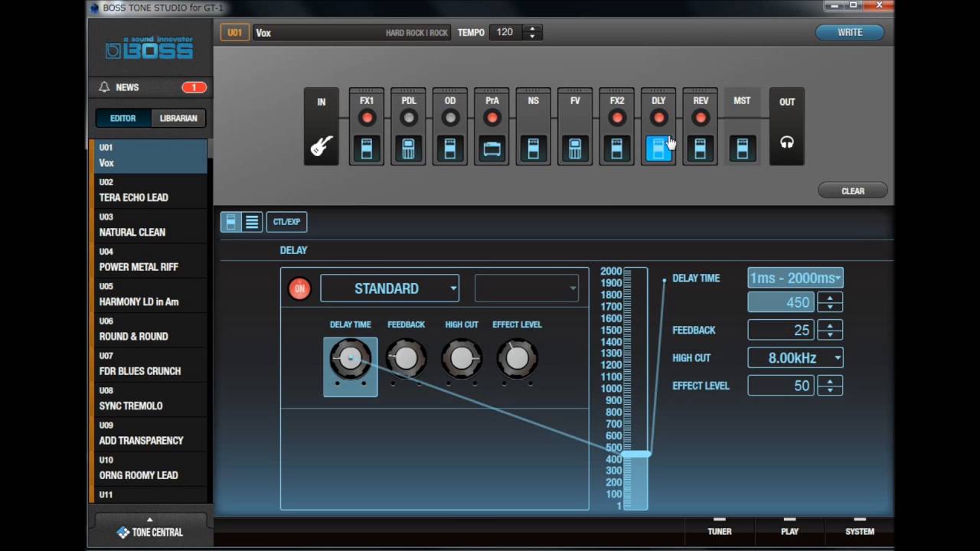980x551 pixels.
Task: Toggle FX2 on/off LED
Action: (x=617, y=118)
